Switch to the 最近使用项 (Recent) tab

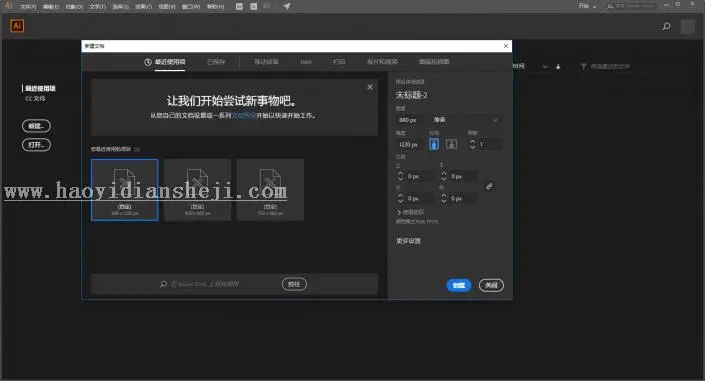coord(165,62)
